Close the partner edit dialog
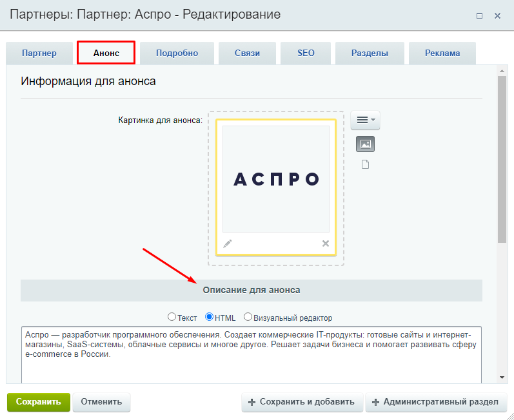The image size is (514, 420). point(498,15)
